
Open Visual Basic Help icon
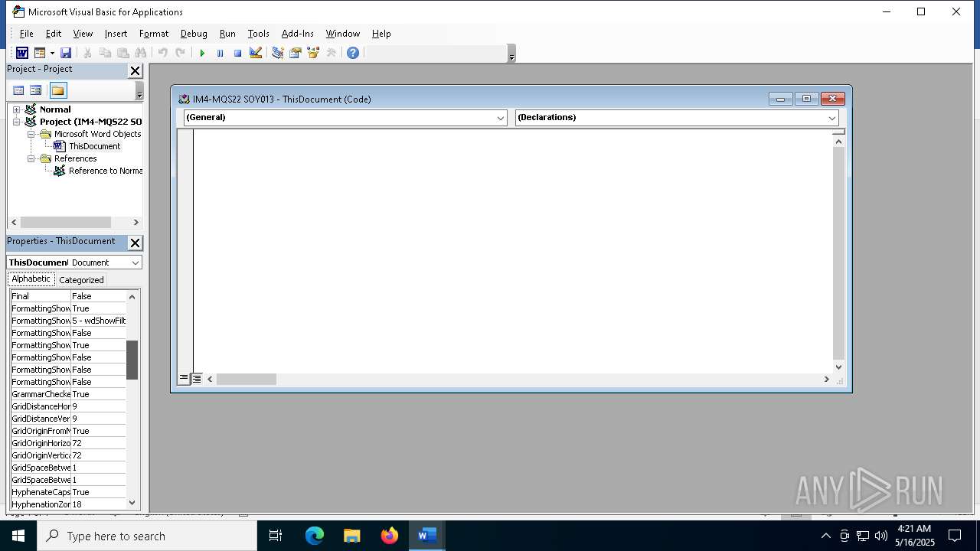(352, 53)
